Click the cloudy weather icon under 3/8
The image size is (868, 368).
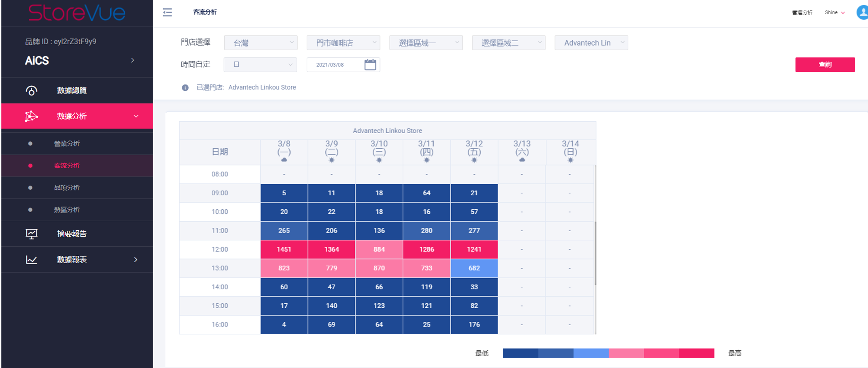(284, 160)
